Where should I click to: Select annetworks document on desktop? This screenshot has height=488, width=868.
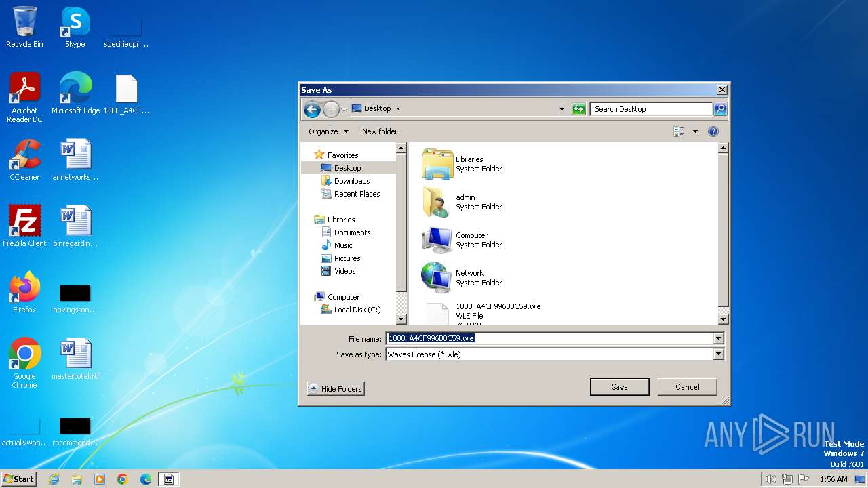[x=75, y=160]
